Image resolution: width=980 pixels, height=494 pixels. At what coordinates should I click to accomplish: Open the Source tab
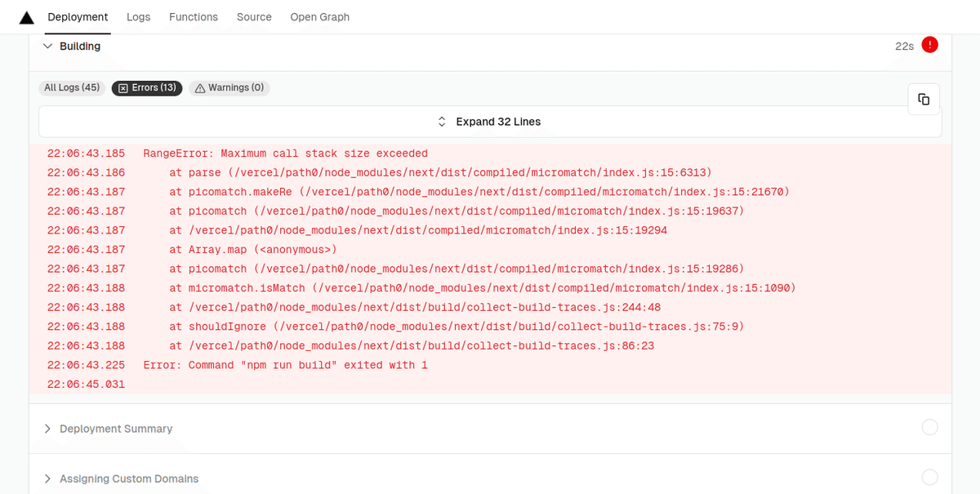tap(254, 17)
